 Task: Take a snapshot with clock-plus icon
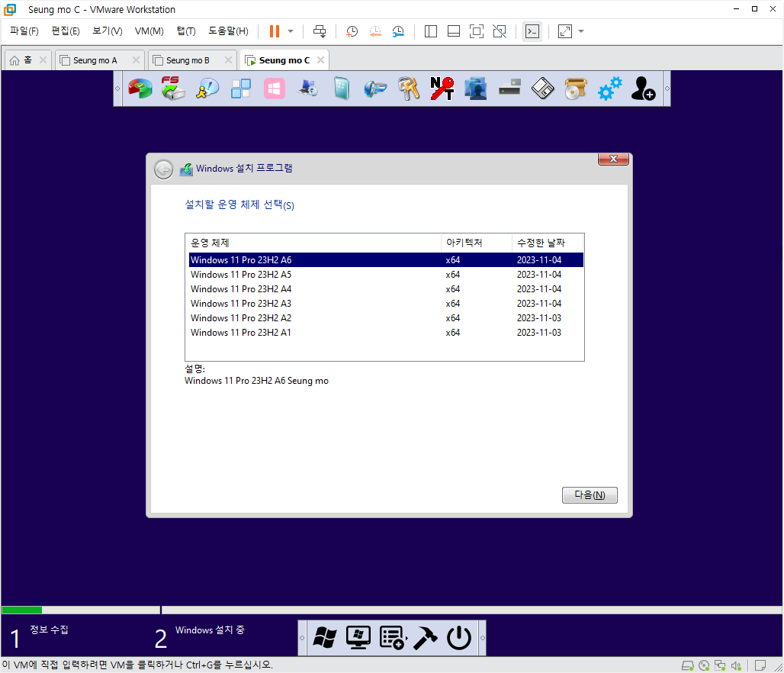click(x=352, y=31)
